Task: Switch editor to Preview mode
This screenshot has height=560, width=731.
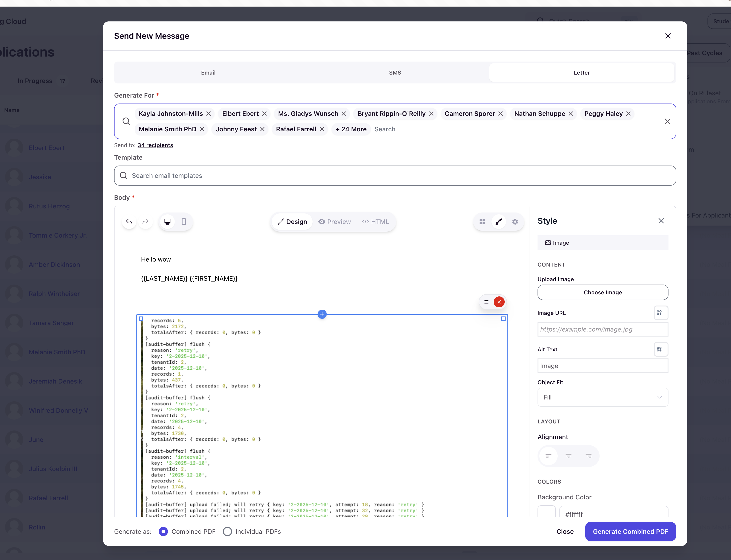Action: [x=334, y=222]
